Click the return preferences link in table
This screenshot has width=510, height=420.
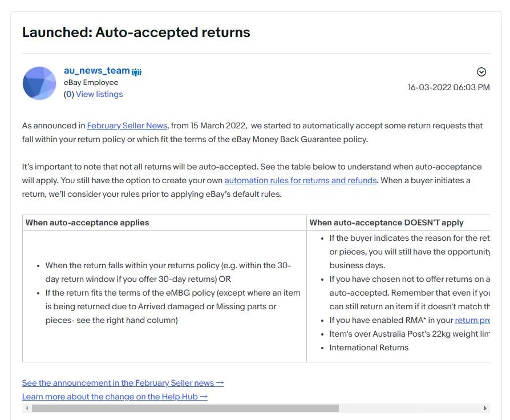472,320
